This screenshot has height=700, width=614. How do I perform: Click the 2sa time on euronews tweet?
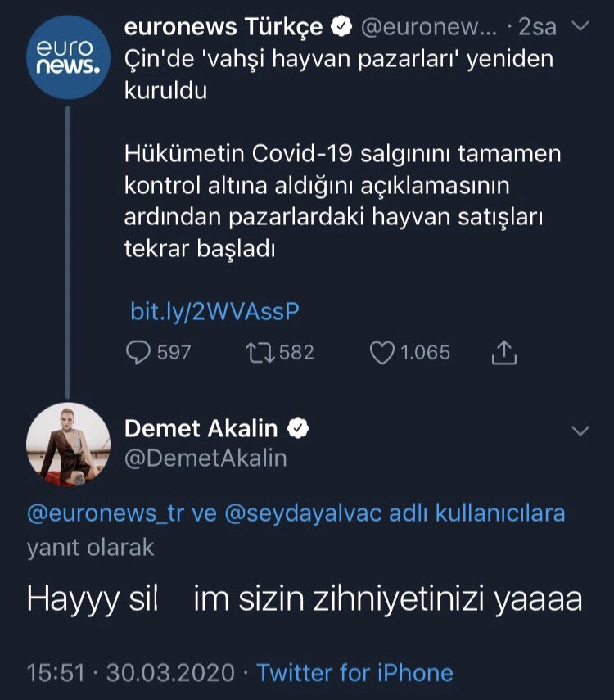pos(537,27)
